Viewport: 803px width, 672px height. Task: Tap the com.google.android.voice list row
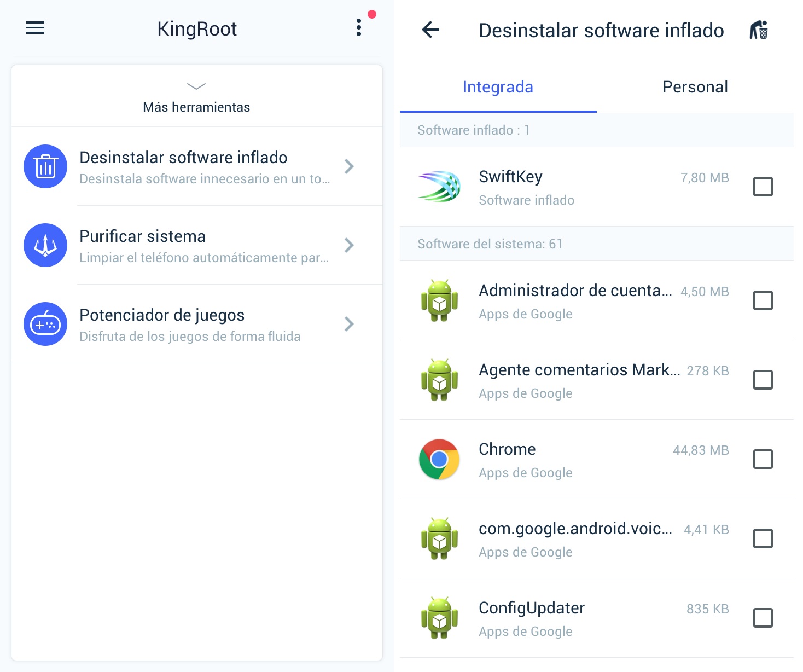click(x=574, y=538)
